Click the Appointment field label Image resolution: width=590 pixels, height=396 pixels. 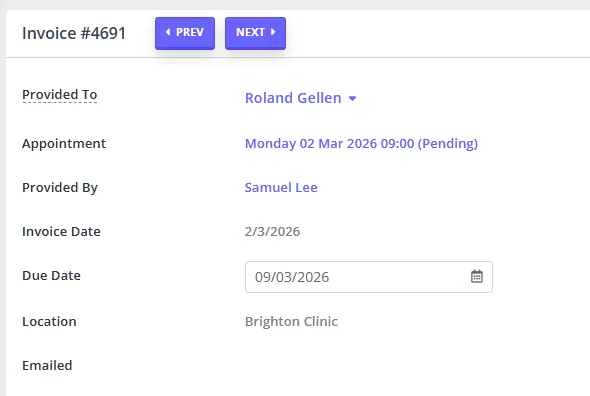point(64,144)
